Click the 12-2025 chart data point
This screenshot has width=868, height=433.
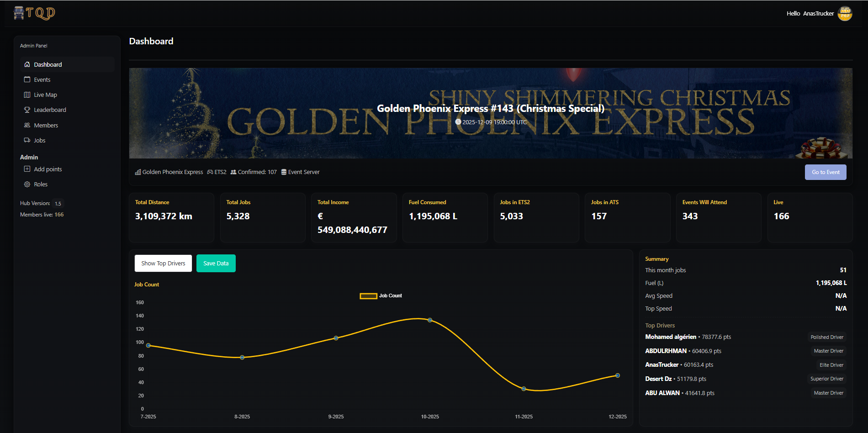point(617,375)
